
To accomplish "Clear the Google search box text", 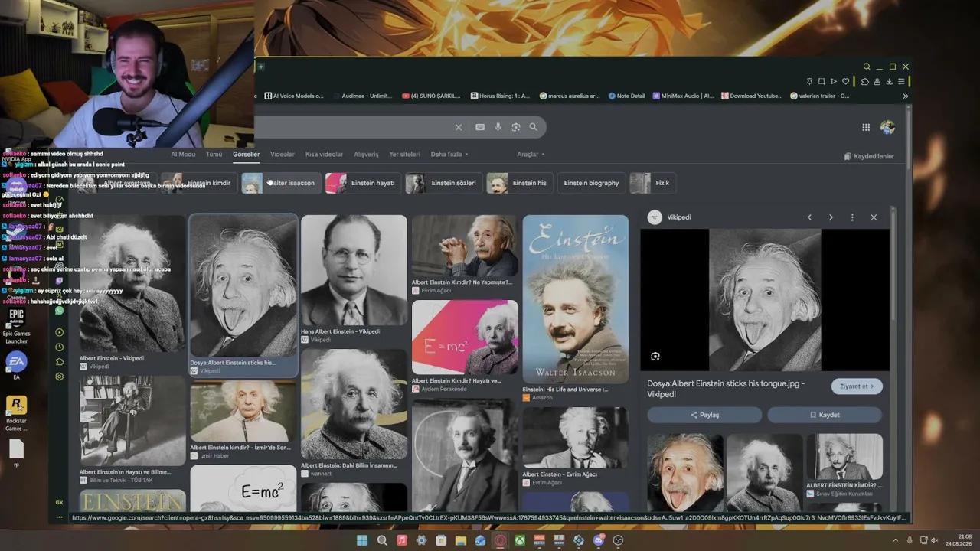I will coord(459,127).
